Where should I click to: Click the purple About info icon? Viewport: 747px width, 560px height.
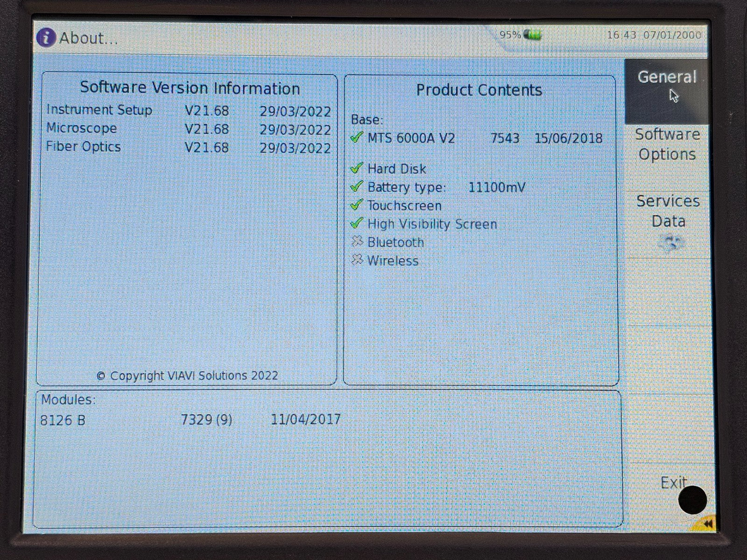pyautogui.click(x=46, y=37)
